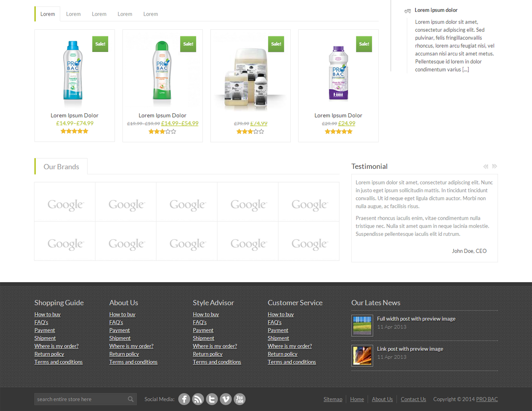Switch to the second Lorem tab
Screen dimensions: 532x411
coord(73,14)
